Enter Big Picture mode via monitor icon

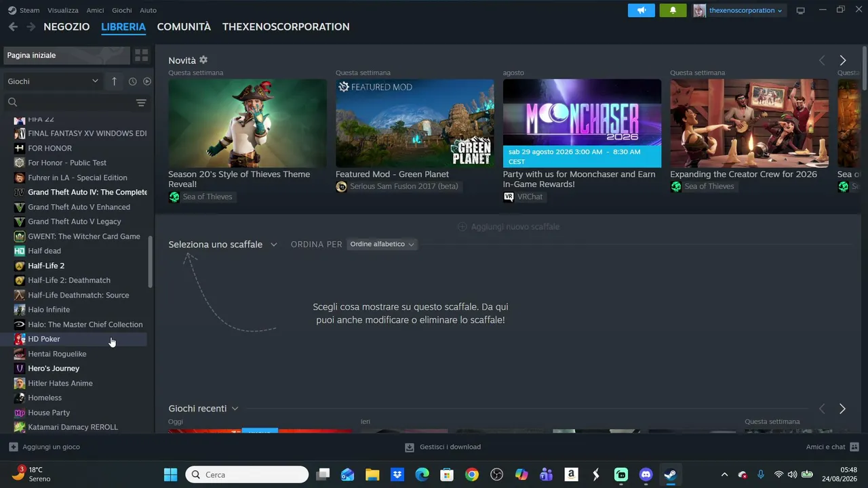[800, 10]
